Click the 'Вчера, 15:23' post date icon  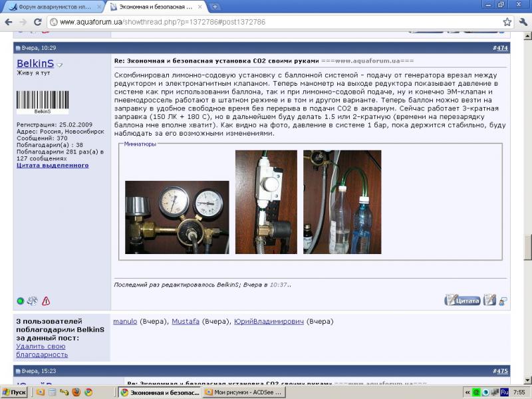click(18, 371)
